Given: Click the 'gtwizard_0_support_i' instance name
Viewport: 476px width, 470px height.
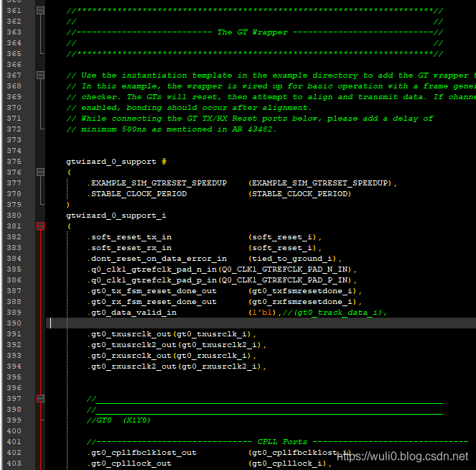Looking at the screenshot, I should (x=116, y=216).
